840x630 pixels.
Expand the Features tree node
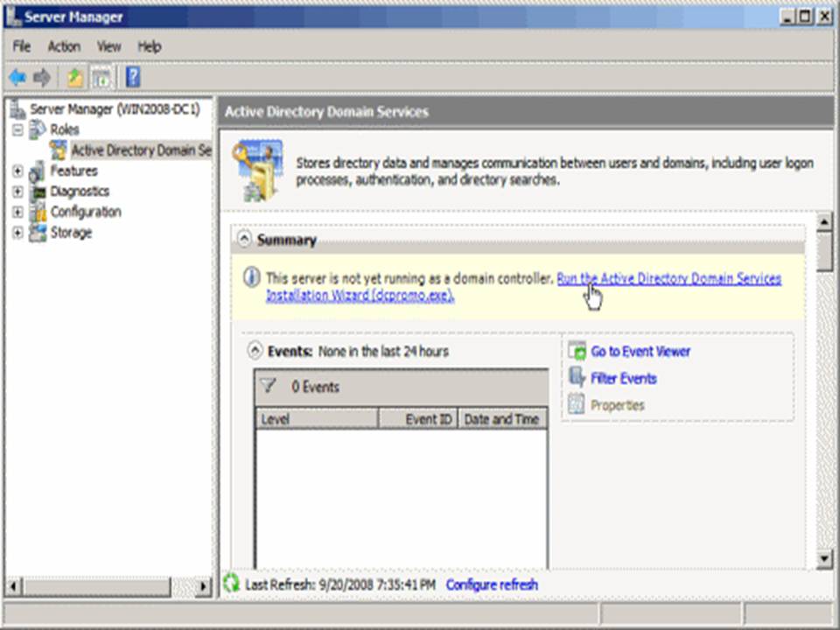17,171
